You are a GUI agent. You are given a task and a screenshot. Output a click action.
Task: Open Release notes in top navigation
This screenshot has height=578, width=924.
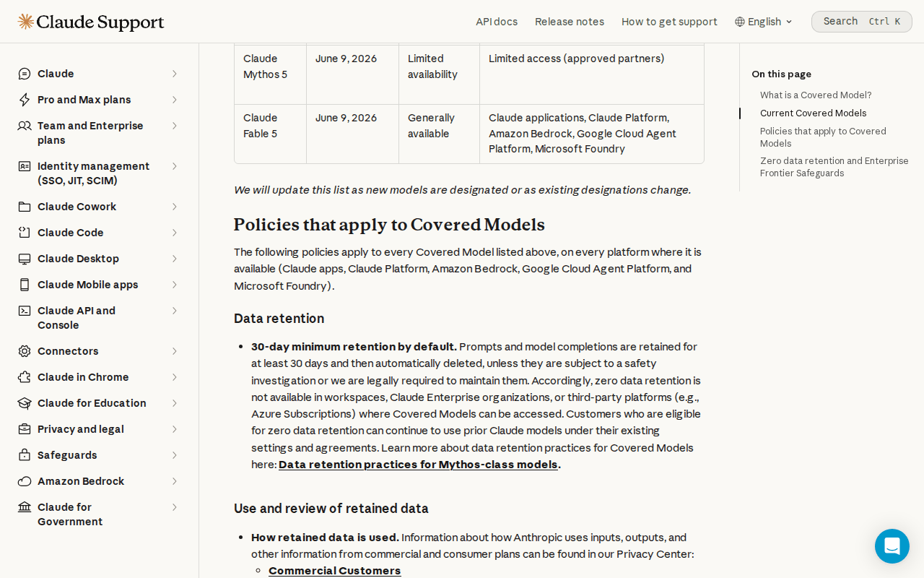point(570,22)
